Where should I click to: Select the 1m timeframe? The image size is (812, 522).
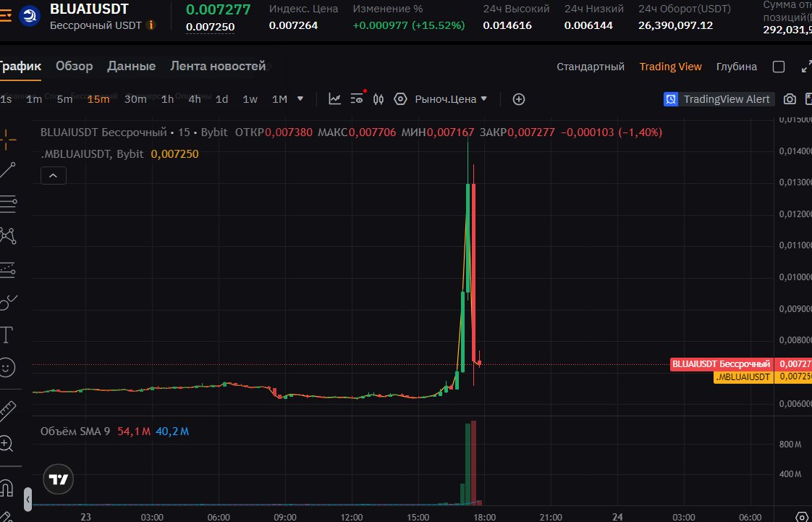click(x=34, y=99)
